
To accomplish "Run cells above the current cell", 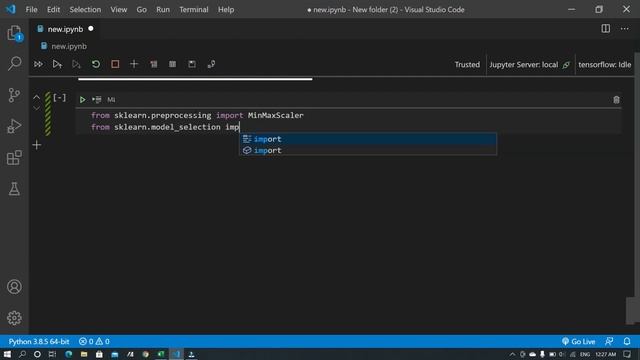I will click(x=57, y=64).
